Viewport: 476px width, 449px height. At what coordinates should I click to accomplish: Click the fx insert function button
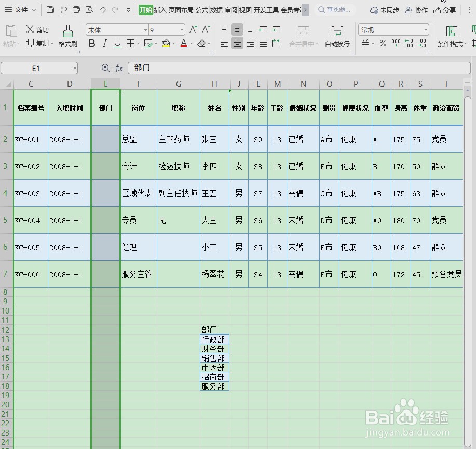119,68
